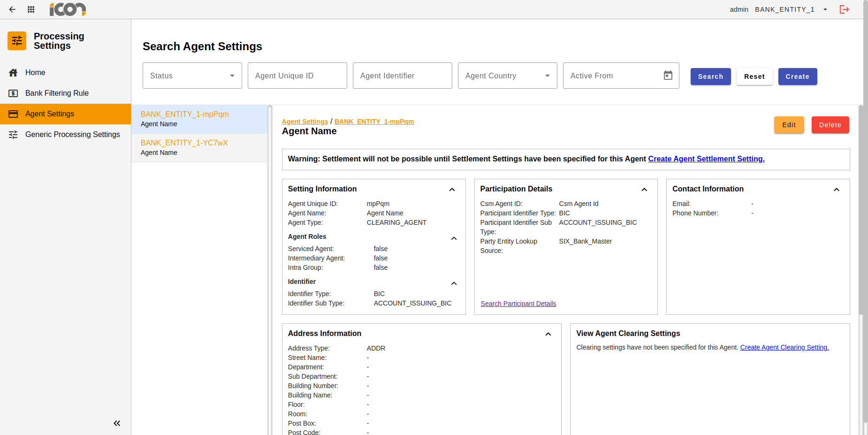This screenshot has width=868, height=435.
Task: Click the logout icon
Action: [844, 9]
